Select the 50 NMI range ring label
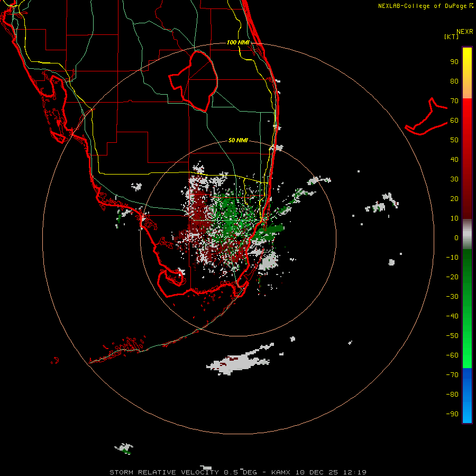The image size is (476, 476). click(x=238, y=140)
